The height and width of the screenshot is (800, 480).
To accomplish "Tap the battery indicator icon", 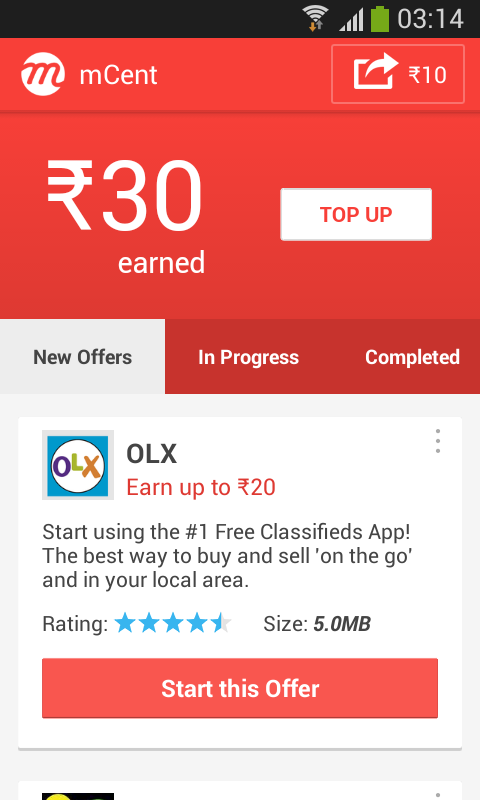I will [x=380, y=19].
